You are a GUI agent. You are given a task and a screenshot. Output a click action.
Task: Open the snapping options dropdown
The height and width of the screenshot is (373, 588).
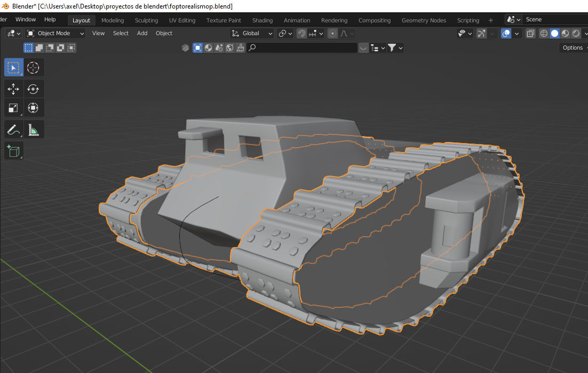pos(316,34)
